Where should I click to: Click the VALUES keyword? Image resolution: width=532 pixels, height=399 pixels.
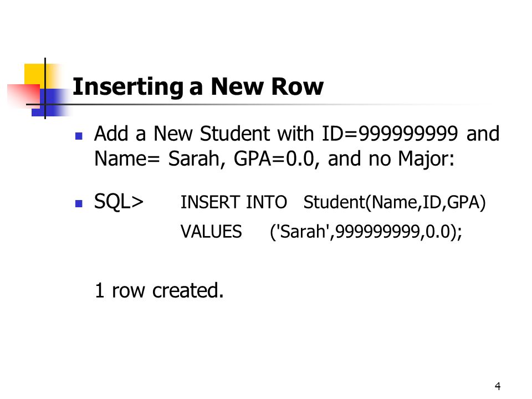pos(211,232)
